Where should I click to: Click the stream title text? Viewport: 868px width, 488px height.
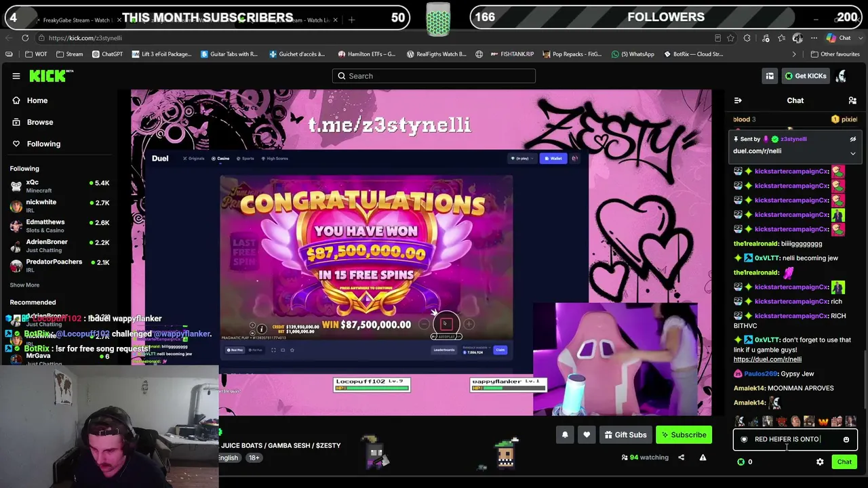pyautogui.click(x=281, y=445)
